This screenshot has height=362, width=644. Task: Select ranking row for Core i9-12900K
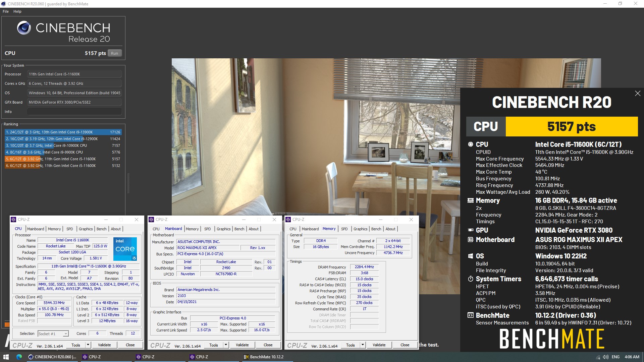pos(63,139)
